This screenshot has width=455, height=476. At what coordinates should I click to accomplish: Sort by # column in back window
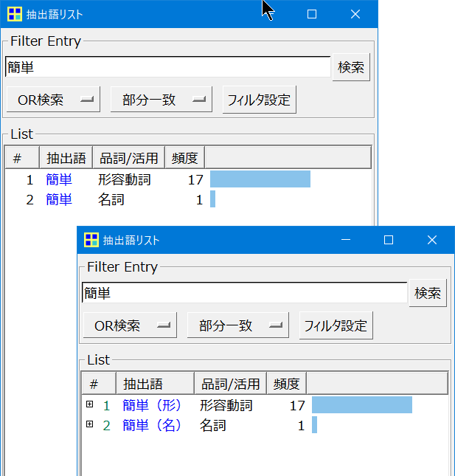(x=22, y=157)
